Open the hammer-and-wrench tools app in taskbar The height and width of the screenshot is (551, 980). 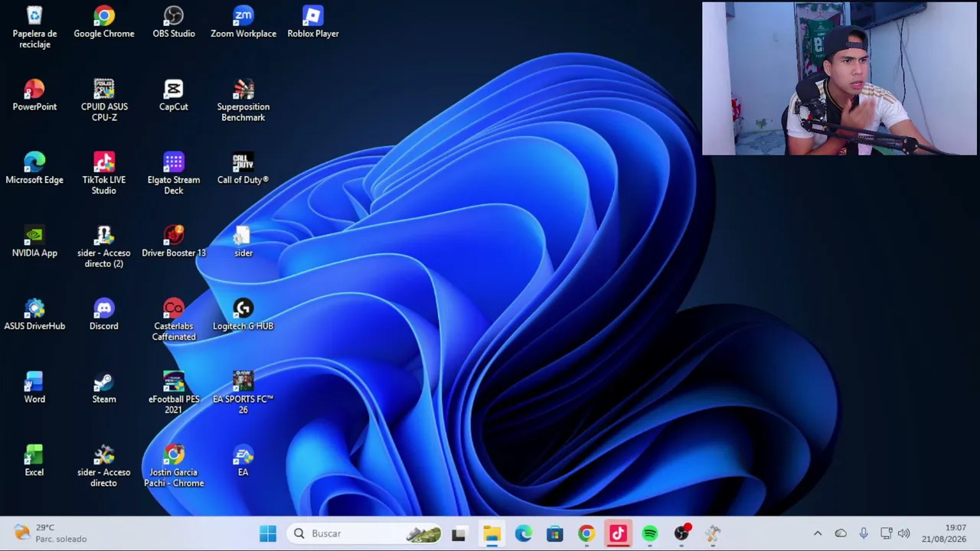coord(713,533)
